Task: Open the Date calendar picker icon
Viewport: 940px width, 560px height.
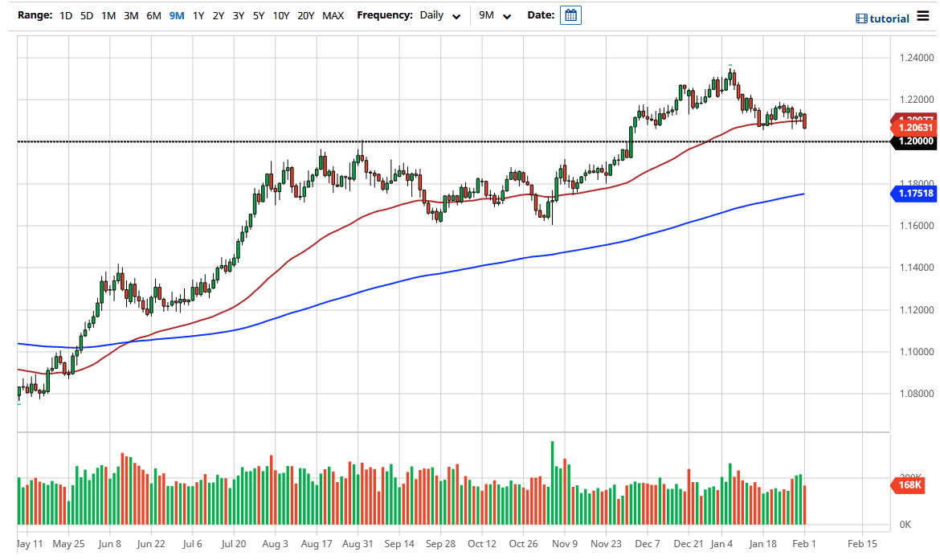Action: [x=570, y=14]
